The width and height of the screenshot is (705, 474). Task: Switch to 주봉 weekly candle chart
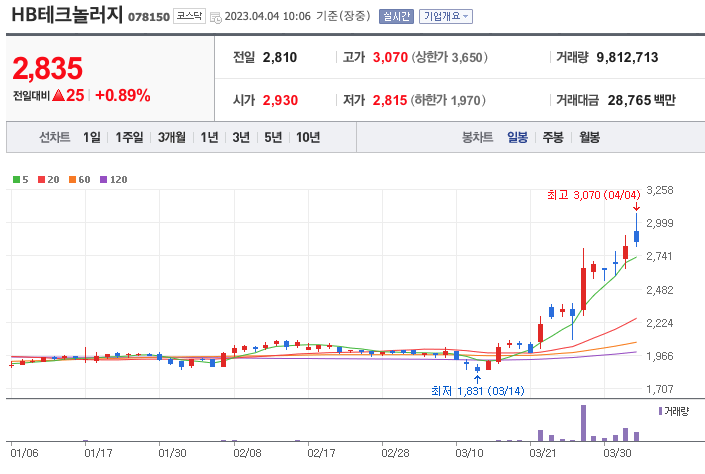pos(553,137)
